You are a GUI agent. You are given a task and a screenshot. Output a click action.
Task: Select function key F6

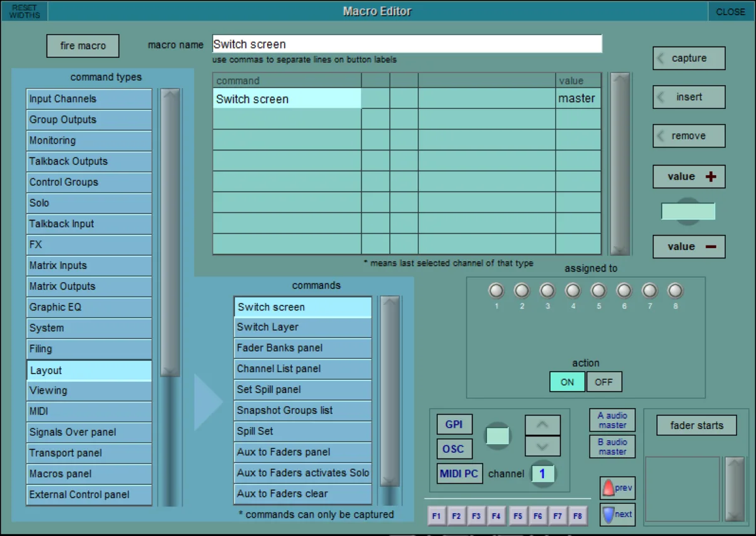(537, 516)
